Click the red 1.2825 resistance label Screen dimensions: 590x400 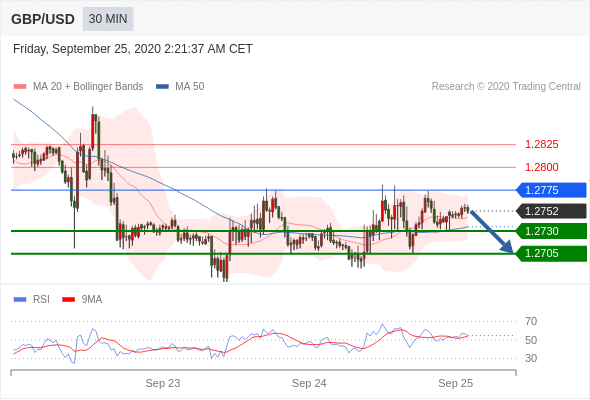[541, 144]
